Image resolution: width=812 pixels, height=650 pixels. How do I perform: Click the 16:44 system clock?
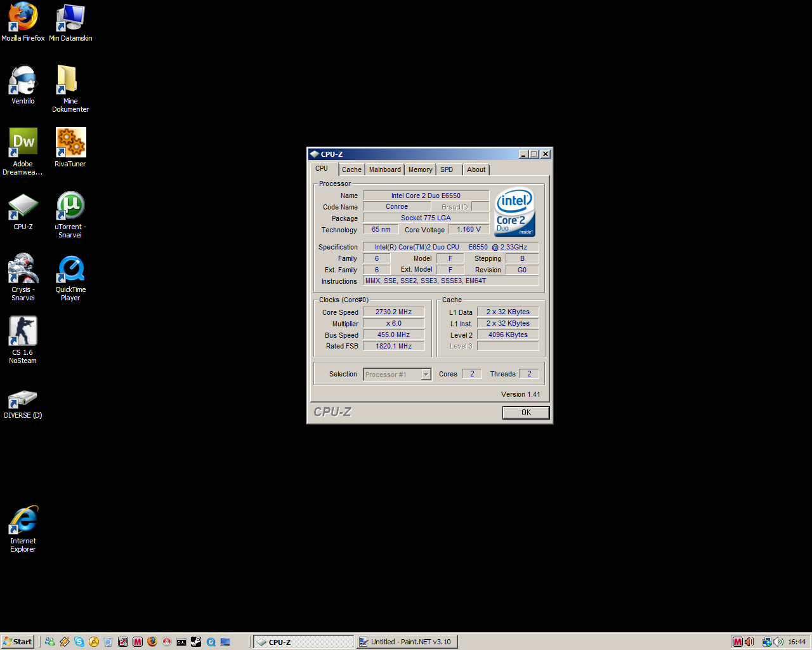797,642
